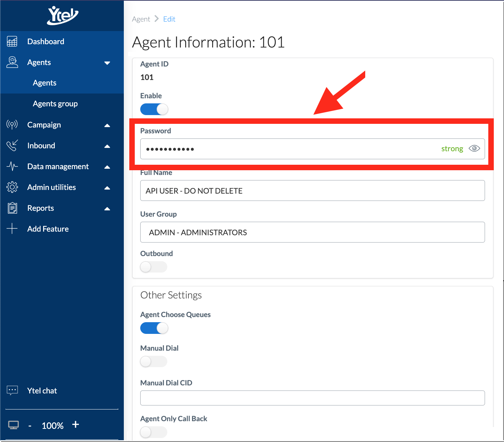Click the Agents headset person icon
The width and height of the screenshot is (504, 442).
(x=12, y=62)
